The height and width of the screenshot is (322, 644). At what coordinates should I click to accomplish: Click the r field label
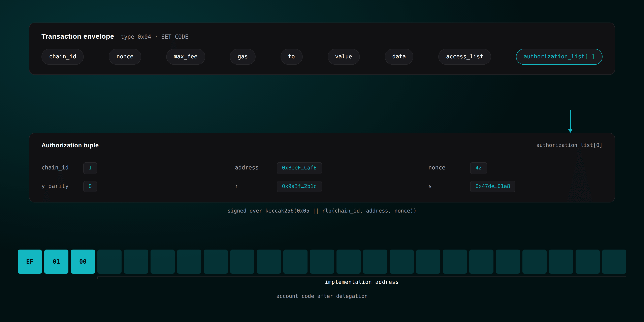(237, 186)
